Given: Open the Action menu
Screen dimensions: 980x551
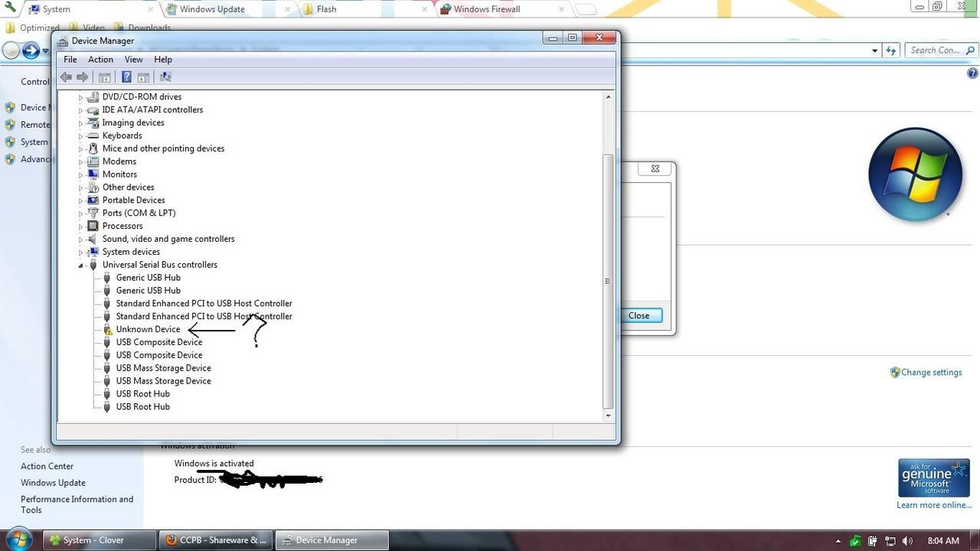Looking at the screenshot, I should click(100, 59).
